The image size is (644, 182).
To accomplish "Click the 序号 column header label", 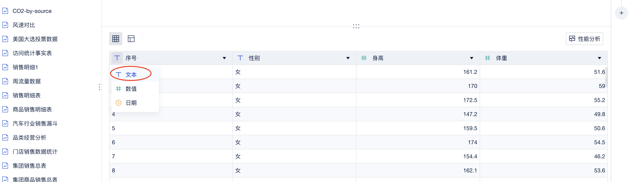I will pyautogui.click(x=131, y=58).
